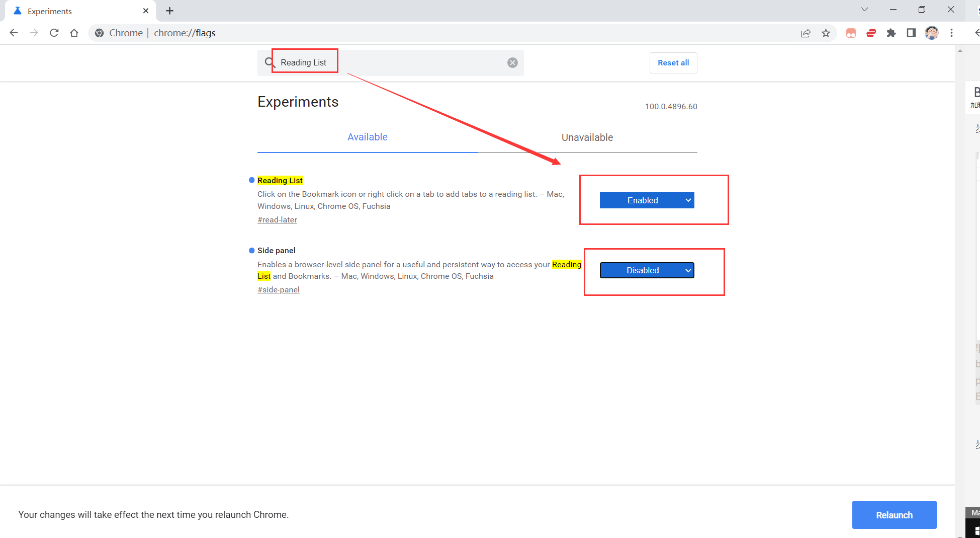Focus the search flags input field
Image resolution: width=980 pixels, height=538 pixels.
391,62
